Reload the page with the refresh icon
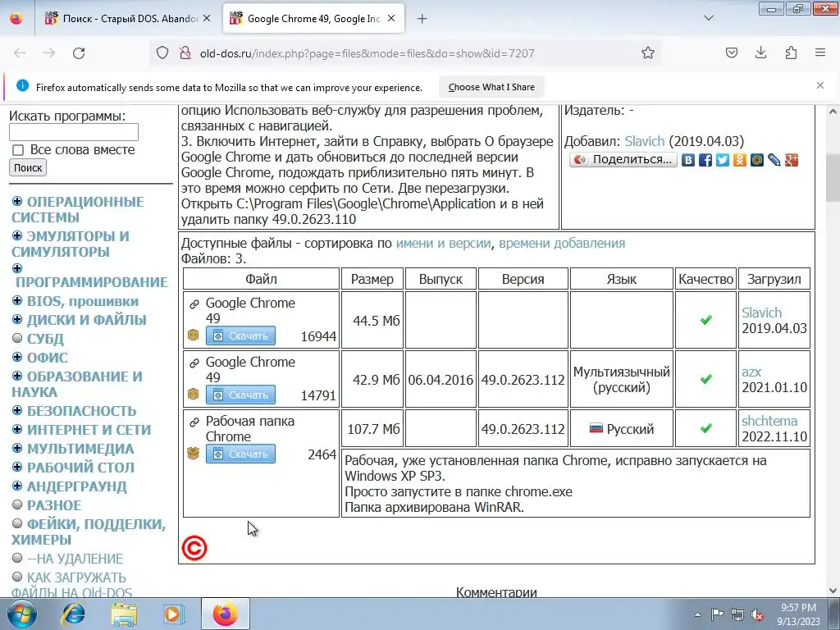840x630 pixels. [79, 53]
